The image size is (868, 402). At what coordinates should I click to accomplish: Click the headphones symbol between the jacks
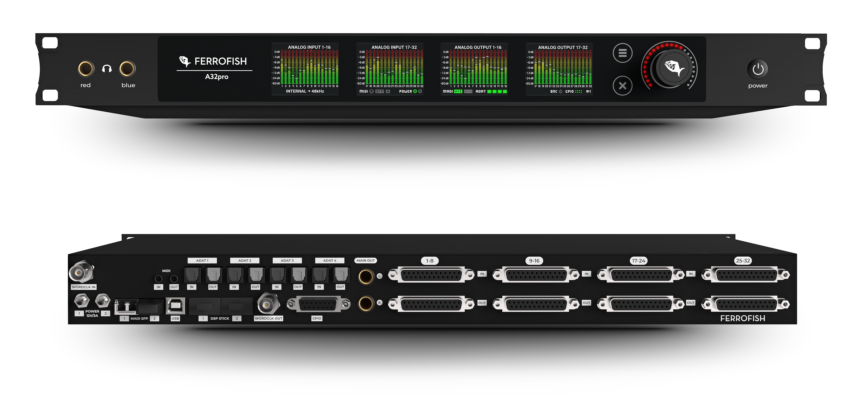click(107, 69)
